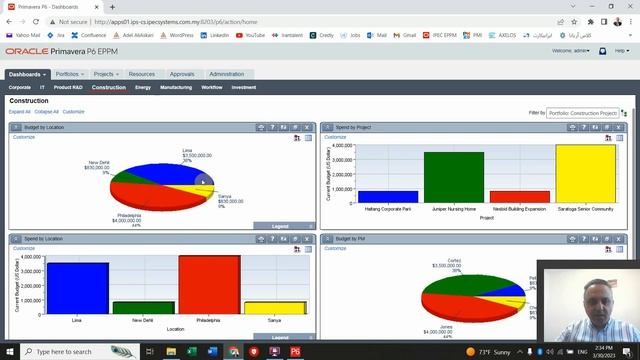The height and width of the screenshot is (360, 640).
Task: Click Customize in Budget by PM portlet
Action: [x=335, y=248]
